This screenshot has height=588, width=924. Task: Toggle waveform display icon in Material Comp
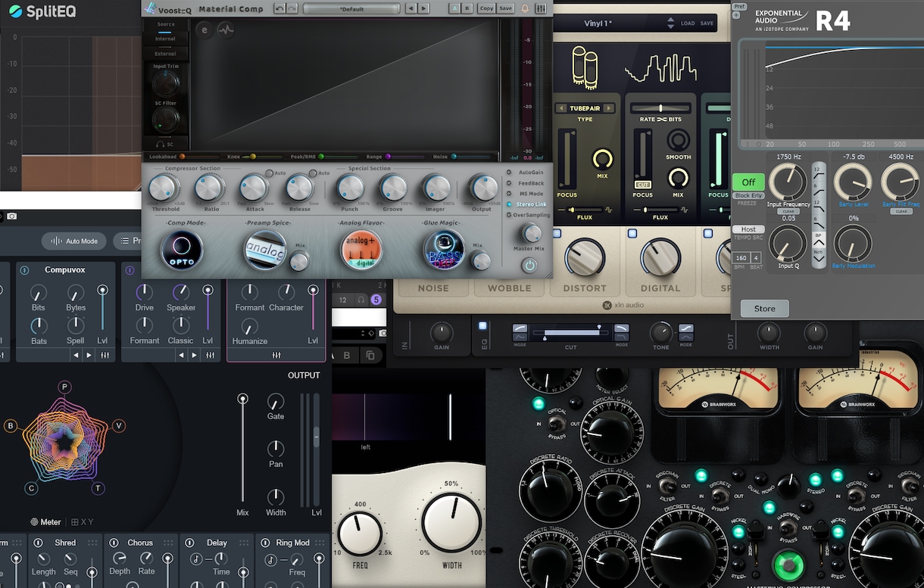coord(226,30)
